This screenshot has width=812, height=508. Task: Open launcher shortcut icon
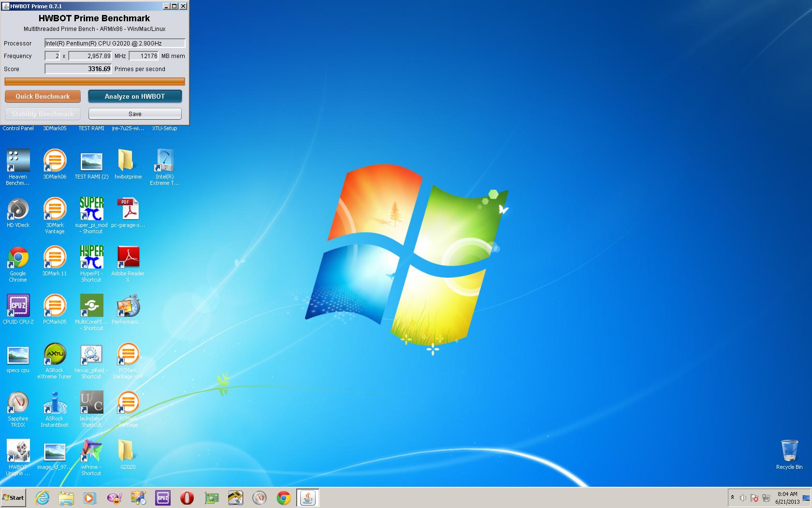[91, 409]
